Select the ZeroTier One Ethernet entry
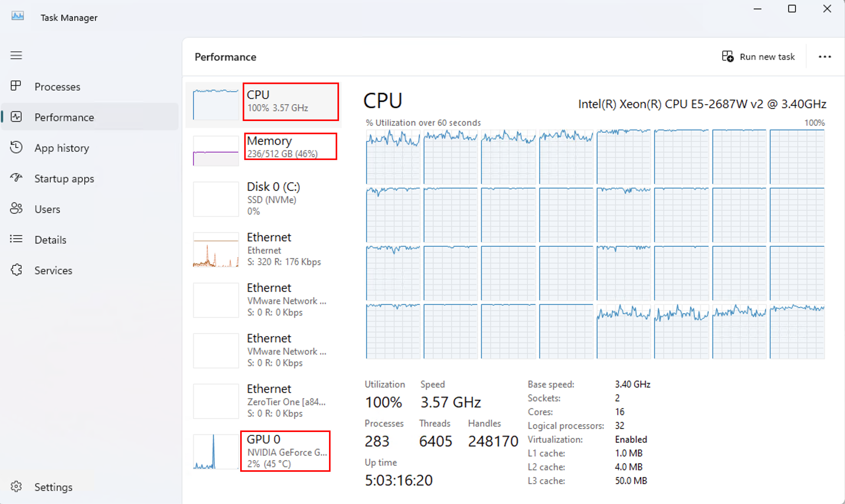This screenshot has height=504, width=845. [264, 401]
